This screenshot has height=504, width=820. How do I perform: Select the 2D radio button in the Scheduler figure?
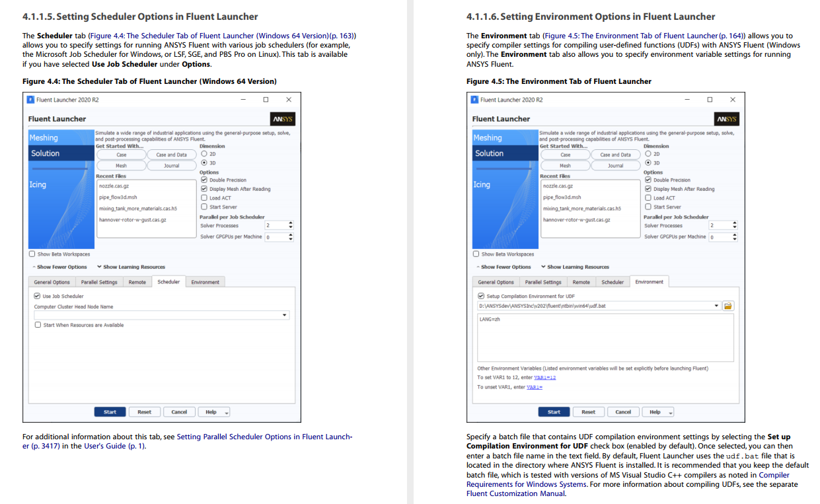point(204,154)
